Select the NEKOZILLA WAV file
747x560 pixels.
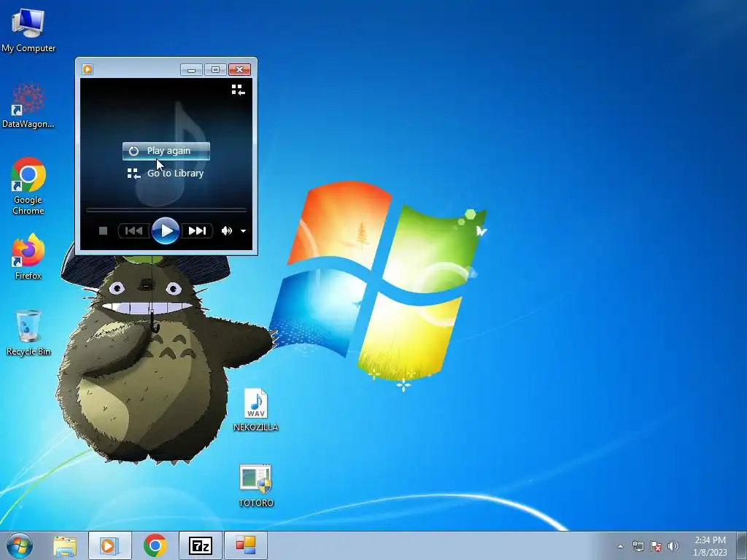pos(256,410)
